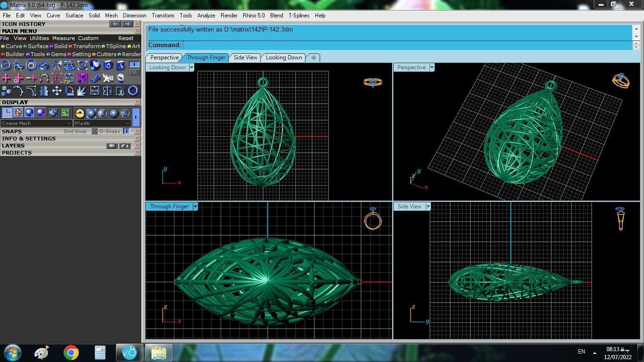Toggle the oval layer button in Layers bar
Image resolution: width=644 pixels, height=362 pixels.
coord(112,146)
